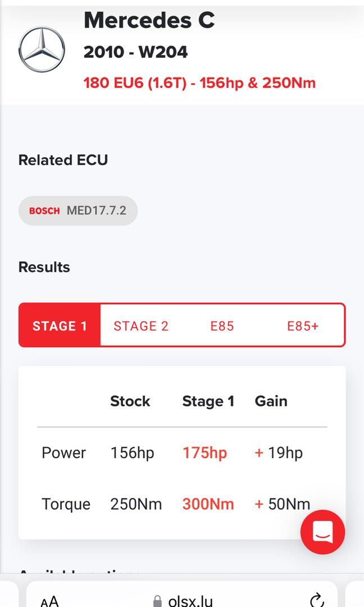Select the 2010 - W204 generation text

135,52
